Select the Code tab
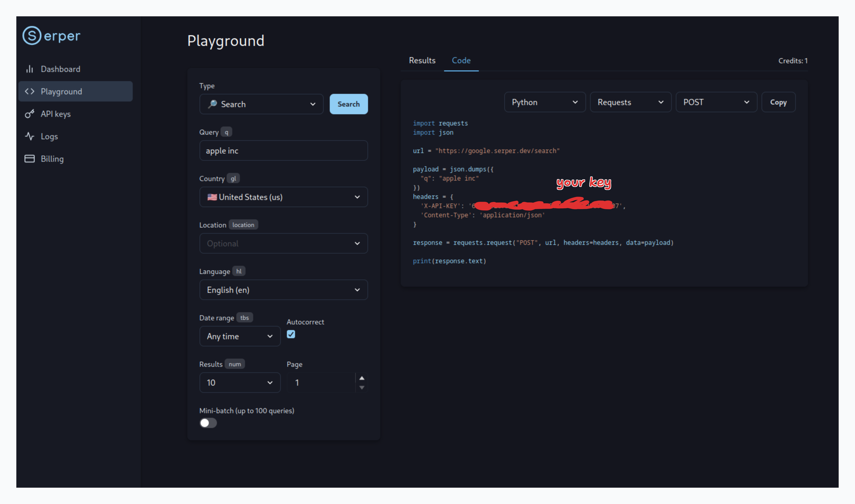 461,60
